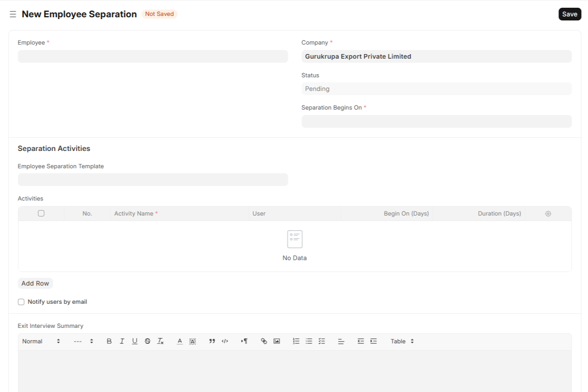
Task: Switch text direction with paragraph icon
Action: [244, 341]
